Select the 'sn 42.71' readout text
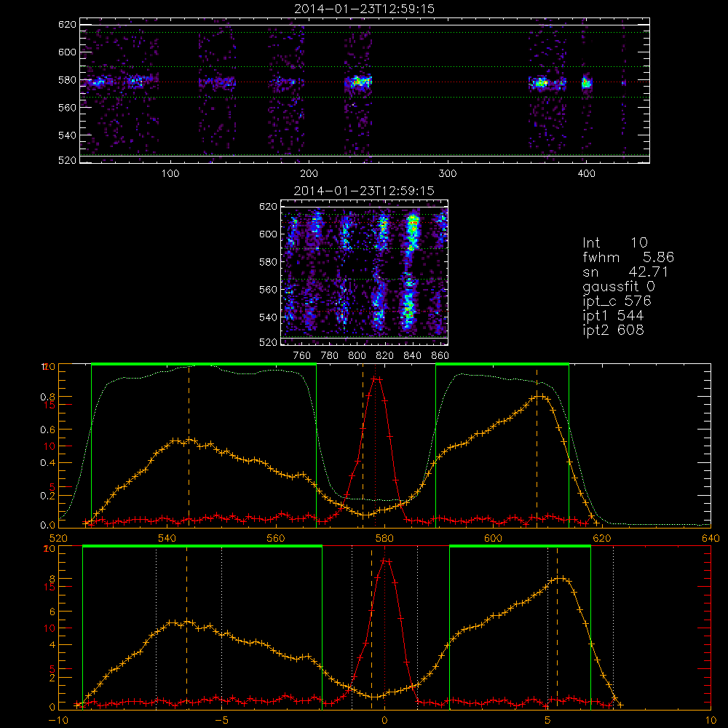 [x=625, y=272]
